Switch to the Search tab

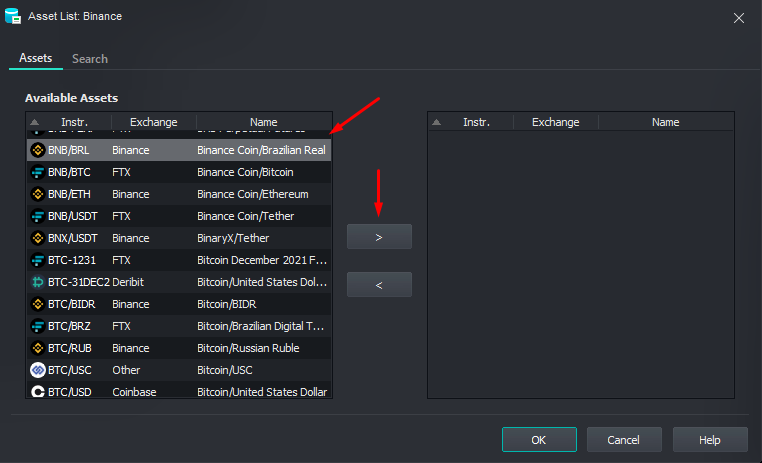(90, 59)
